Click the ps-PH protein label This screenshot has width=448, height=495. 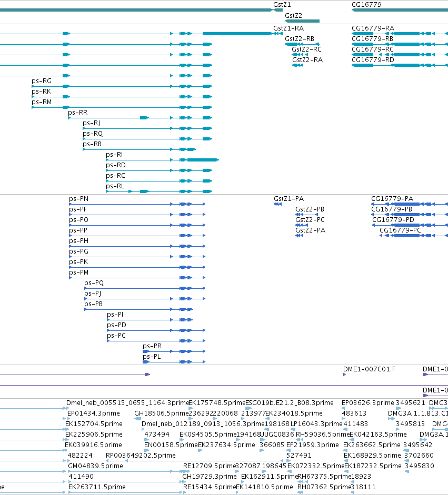[78, 241]
